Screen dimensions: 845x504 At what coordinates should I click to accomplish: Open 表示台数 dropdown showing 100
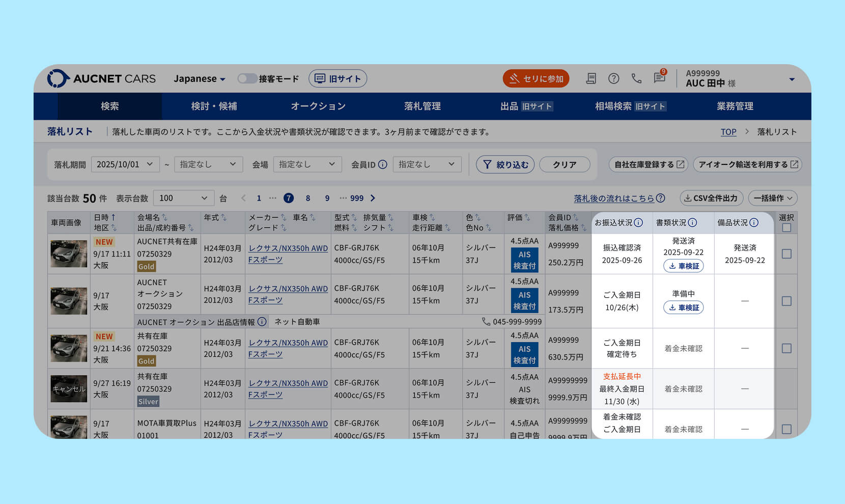click(183, 198)
